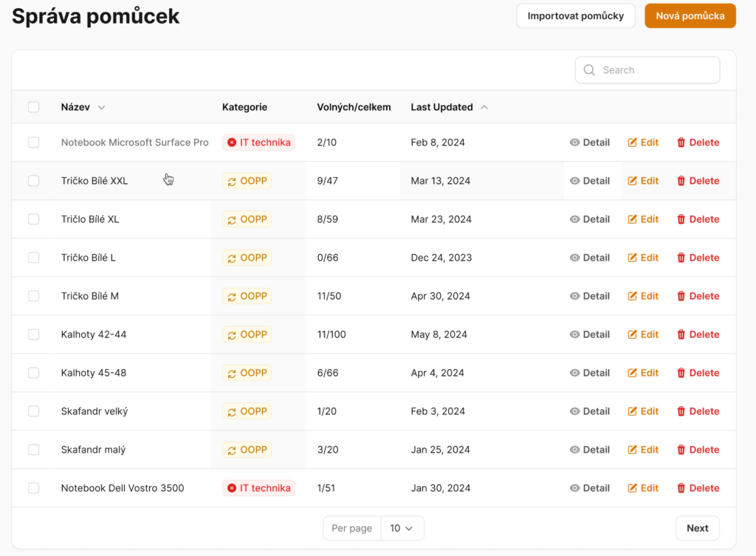
Task: Click the trash Delete icon for Skafandr velký
Action: point(681,411)
